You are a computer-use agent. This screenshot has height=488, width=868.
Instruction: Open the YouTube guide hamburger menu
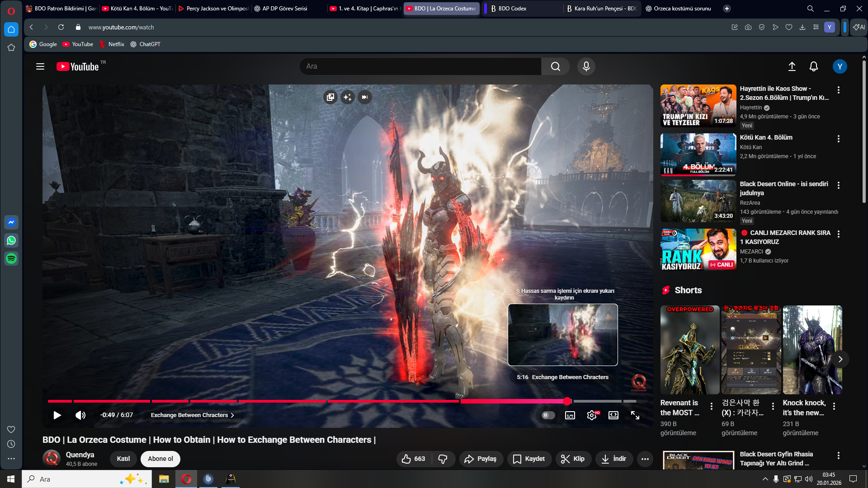(40, 66)
